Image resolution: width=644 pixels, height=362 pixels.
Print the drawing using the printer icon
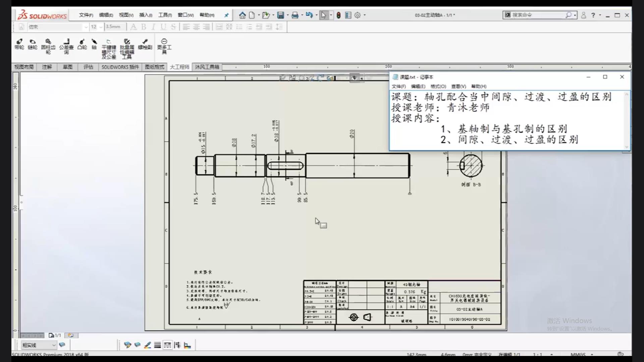tap(295, 15)
